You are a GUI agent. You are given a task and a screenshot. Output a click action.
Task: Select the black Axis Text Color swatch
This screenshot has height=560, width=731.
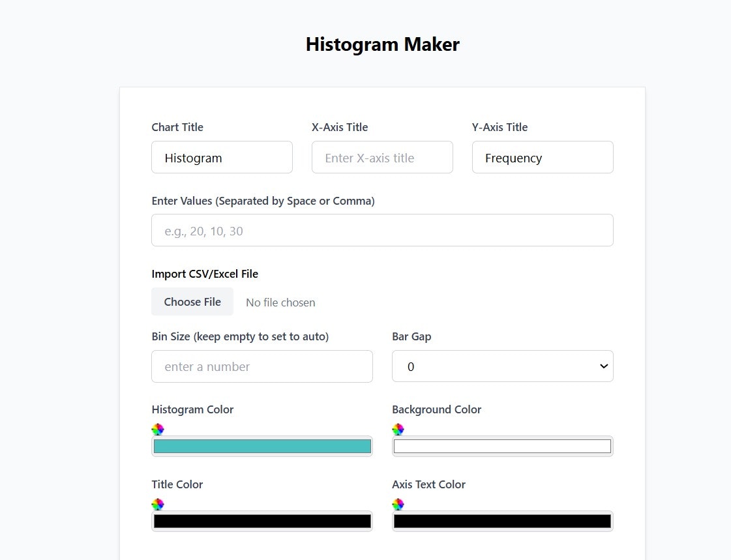click(502, 521)
